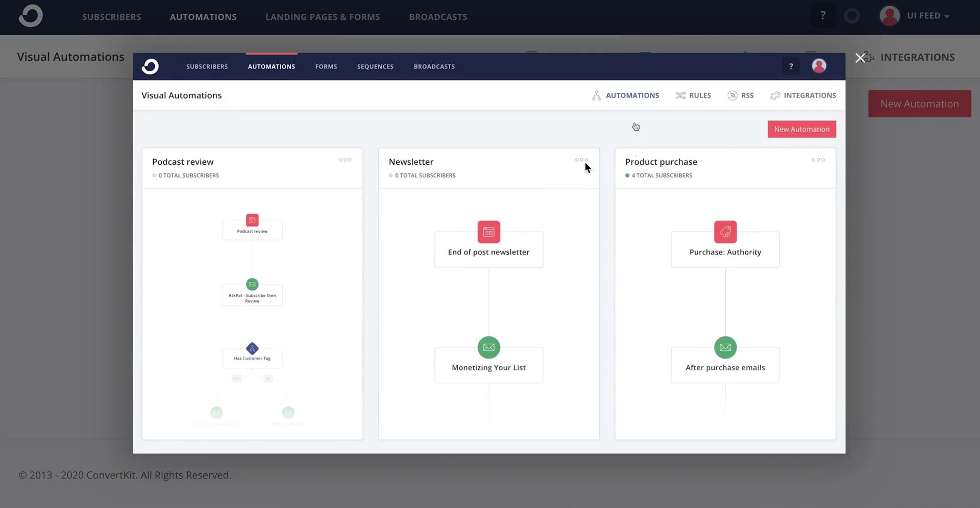Click 4 TOTAL SUBSCRIBERS under Product purchase
The image size is (980, 508).
[x=661, y=175]
